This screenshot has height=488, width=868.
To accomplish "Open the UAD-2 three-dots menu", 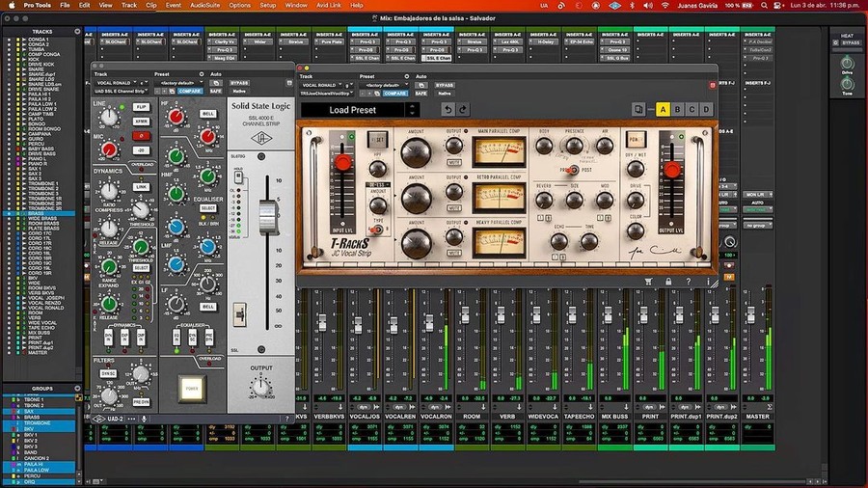I will 131,419.
